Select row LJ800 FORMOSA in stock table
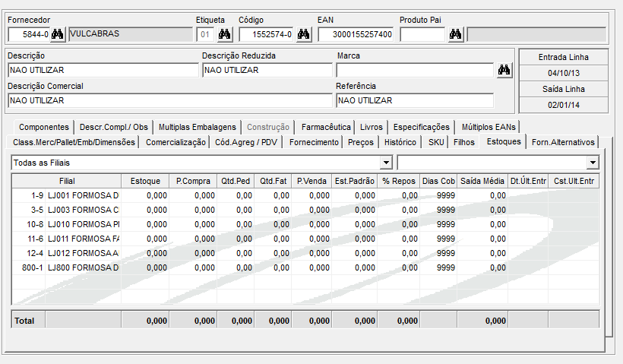Image resolution: width=623 pixels, height=364 pixels. (305, 267)
